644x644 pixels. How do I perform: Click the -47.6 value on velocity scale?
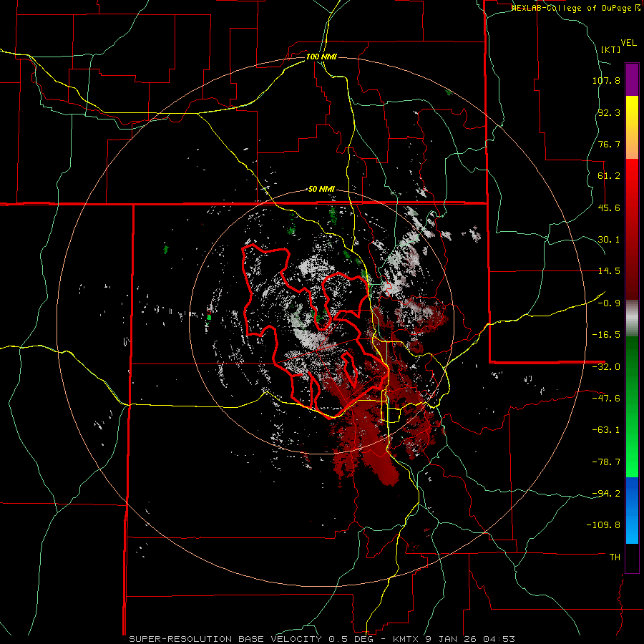(x=606, y=399)
